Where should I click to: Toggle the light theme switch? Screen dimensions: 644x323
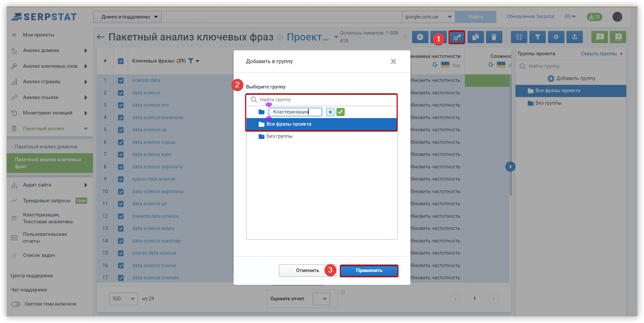[x=16, y=304]
